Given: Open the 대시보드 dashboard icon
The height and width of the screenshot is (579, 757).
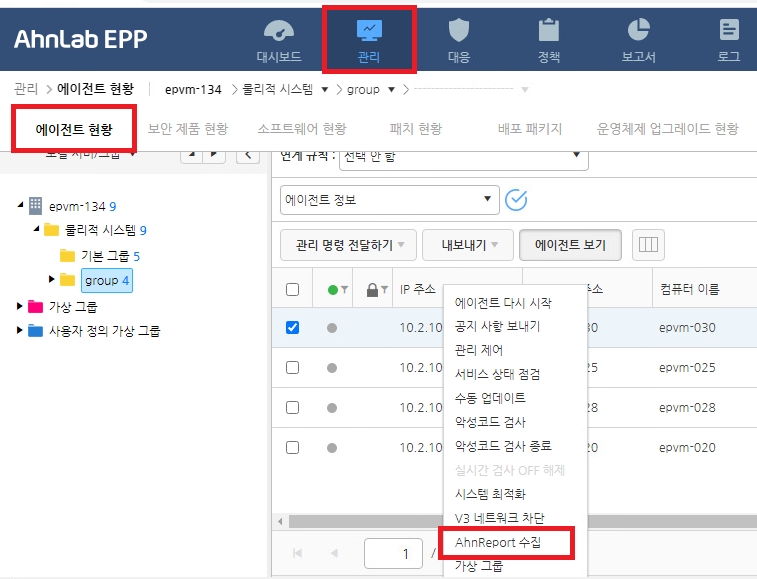Looking at the screenshot, I should click(x=279, y=30).
